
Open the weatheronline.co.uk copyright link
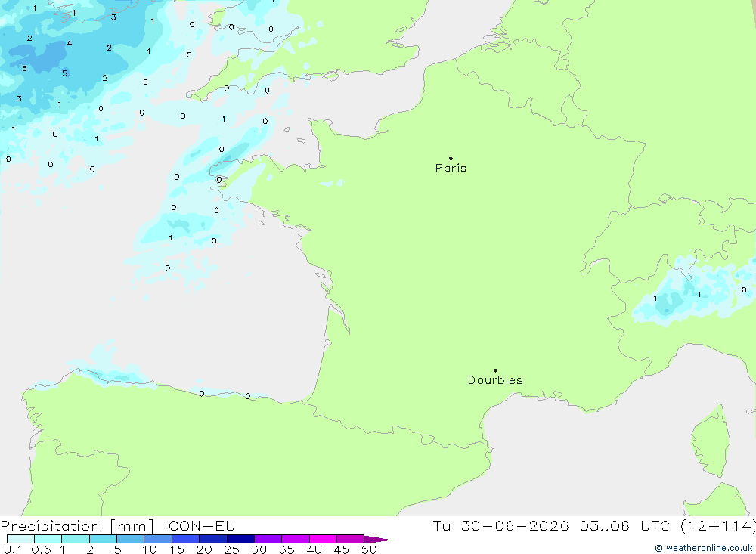click(x=703, y=548)
